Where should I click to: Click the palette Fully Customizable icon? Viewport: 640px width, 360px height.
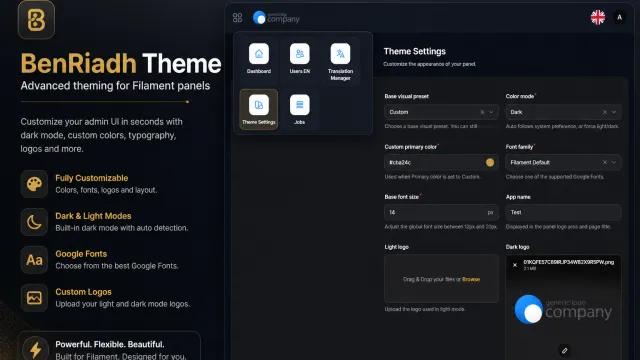[x=34, y=184]
